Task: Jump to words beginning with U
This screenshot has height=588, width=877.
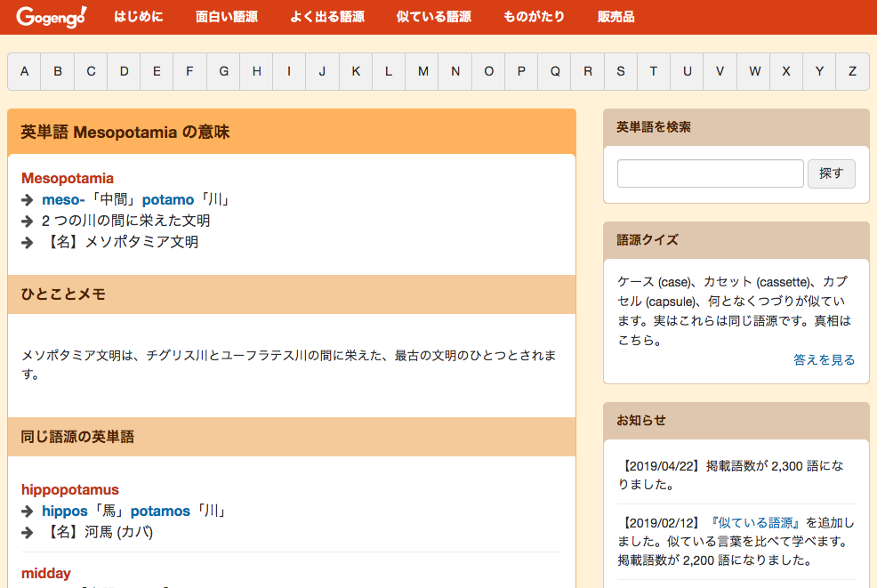Action: pyautogui.click(x=687, y=72)
